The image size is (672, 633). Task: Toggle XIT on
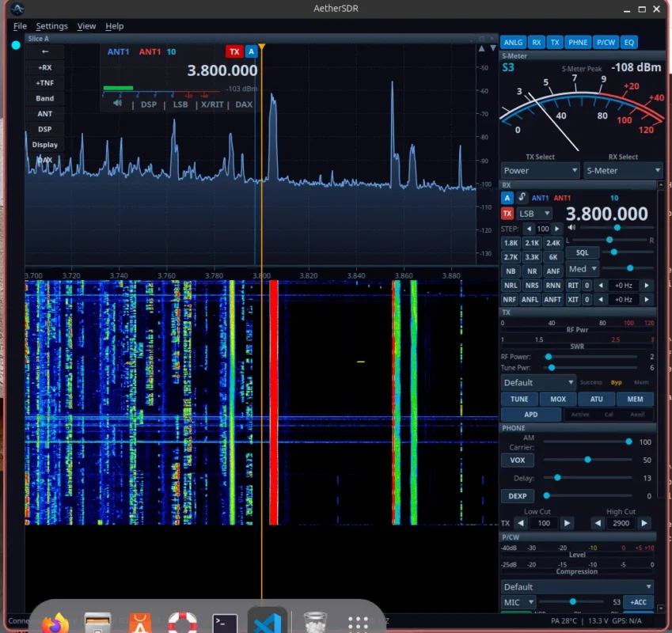[x=572, y=299]
